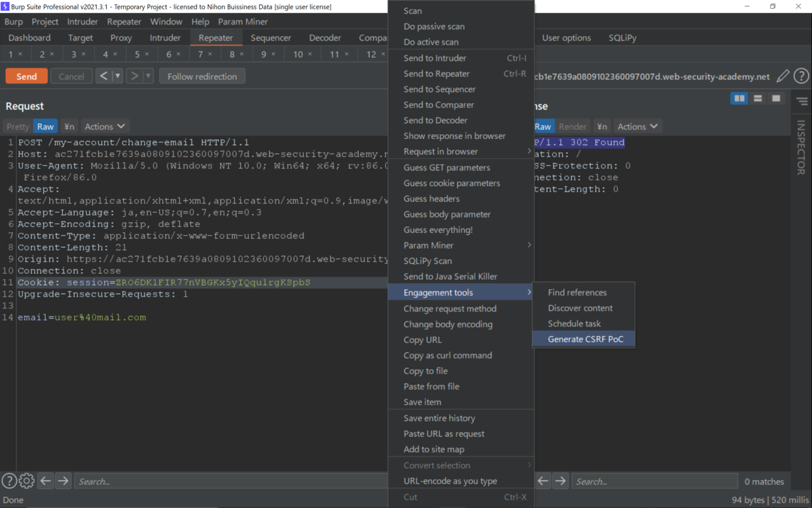Close Repeater tab 3
This screenshot has height=508, width=812.
83,54
